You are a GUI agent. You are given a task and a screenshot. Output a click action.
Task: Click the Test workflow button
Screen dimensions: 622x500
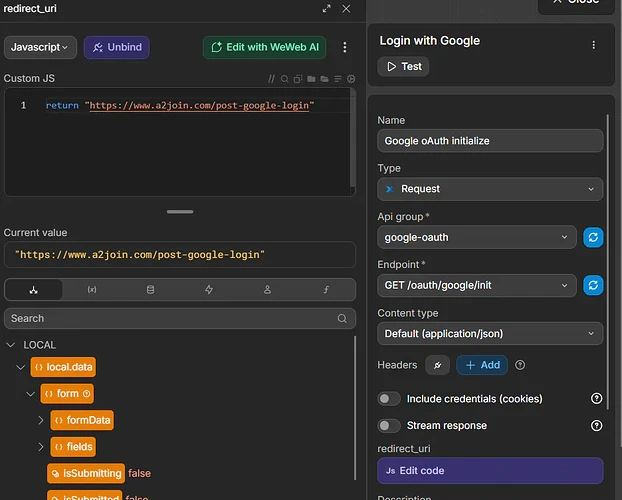click(x=403, y=66)
